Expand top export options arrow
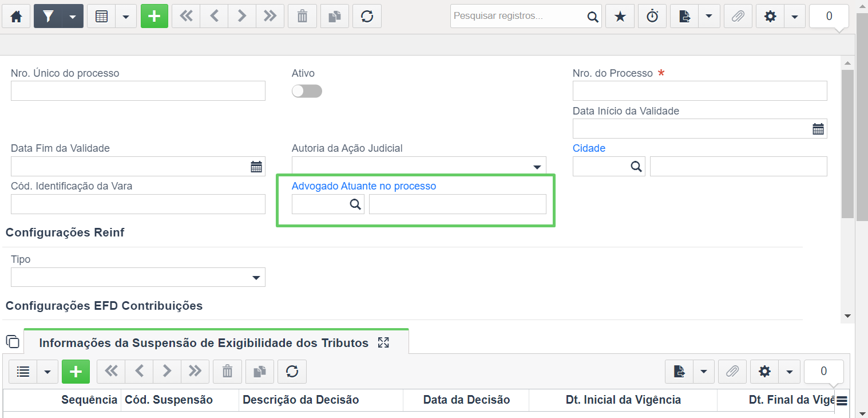This screenshot has width=868, height=418. pyautogui.click(x=709, y=16)
